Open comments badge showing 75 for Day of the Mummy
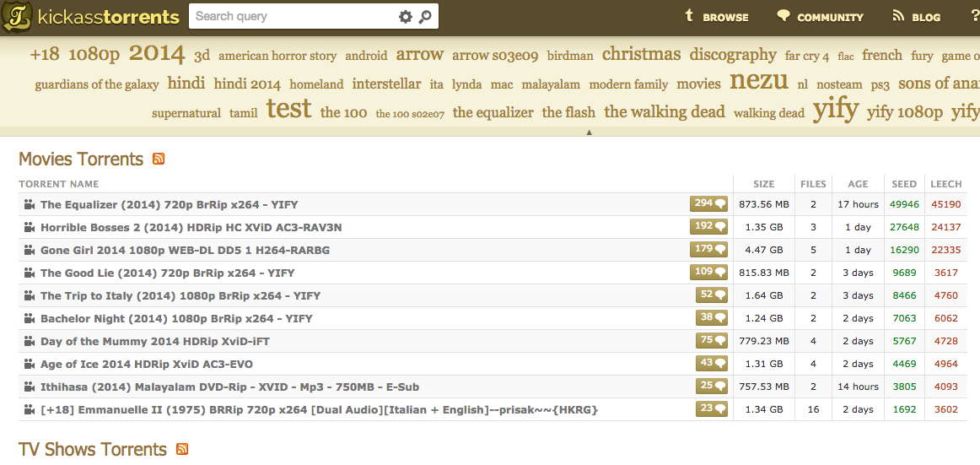 (x=712, y=341)
